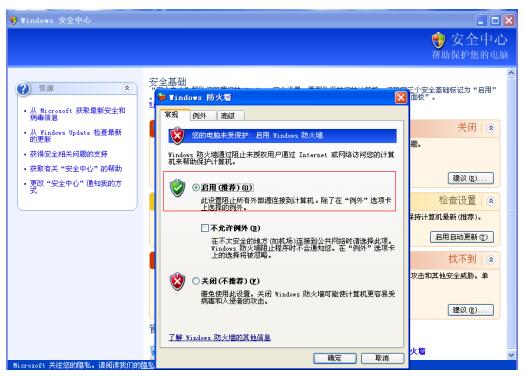Switch to the 高级 tab
The height and width of the screenshot is (377, 525).
(x=231, y=116)
